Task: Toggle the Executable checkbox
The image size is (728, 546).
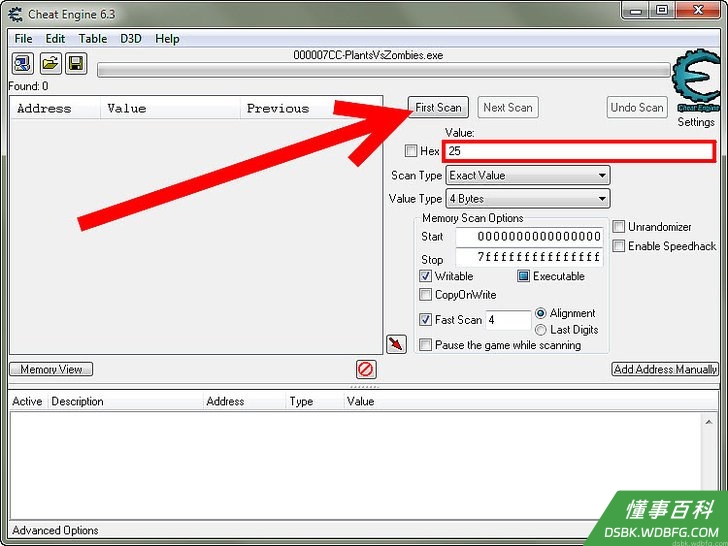Action: [523, 276]
